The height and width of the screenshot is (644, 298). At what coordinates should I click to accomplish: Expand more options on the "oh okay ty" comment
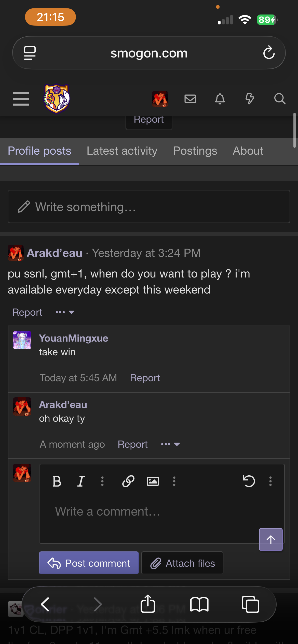170,444
